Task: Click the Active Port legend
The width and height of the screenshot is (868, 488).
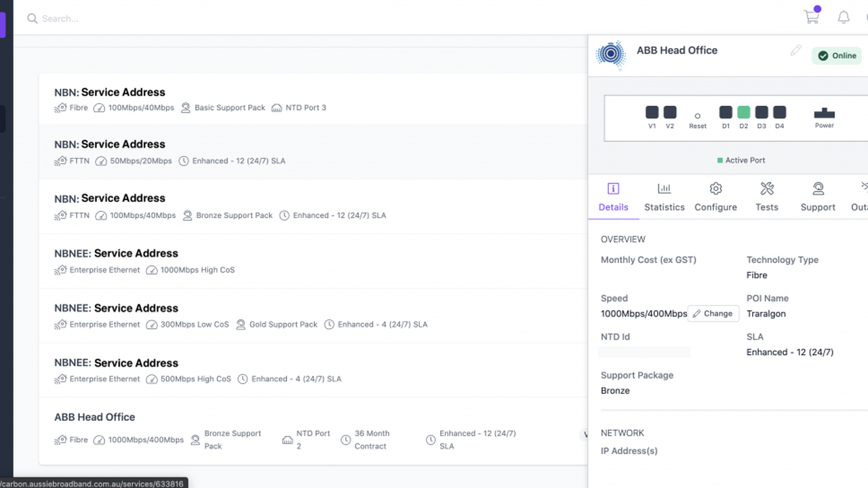Action: pyautogui.click(x=741, y=161)
